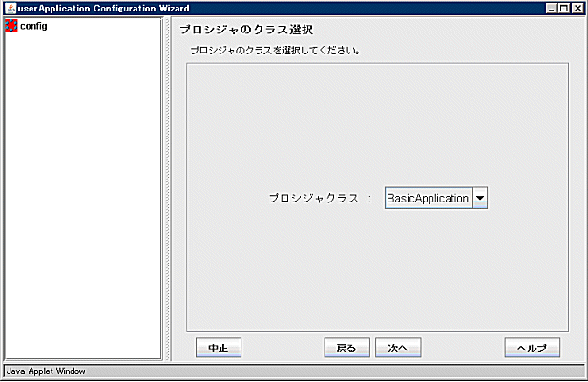Click the プロシジャのクラスを選択してください instruction text
This screenshot has height=382, width=588.
pos(275,51)
